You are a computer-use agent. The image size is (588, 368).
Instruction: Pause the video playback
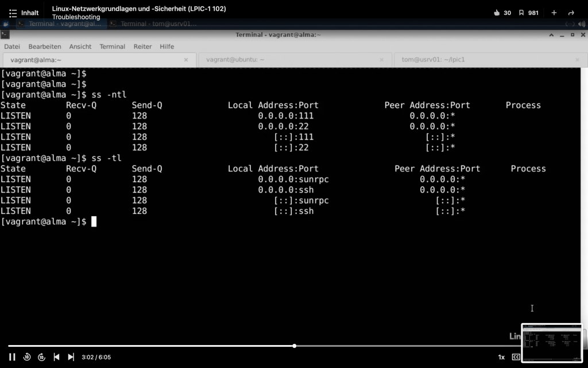pos(12,357)
